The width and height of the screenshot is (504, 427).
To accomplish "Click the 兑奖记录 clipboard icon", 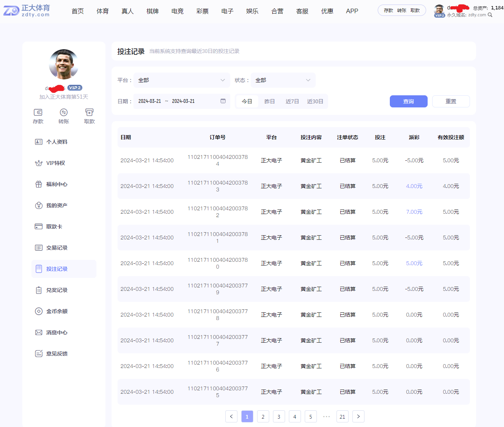I will coord(39,290).
